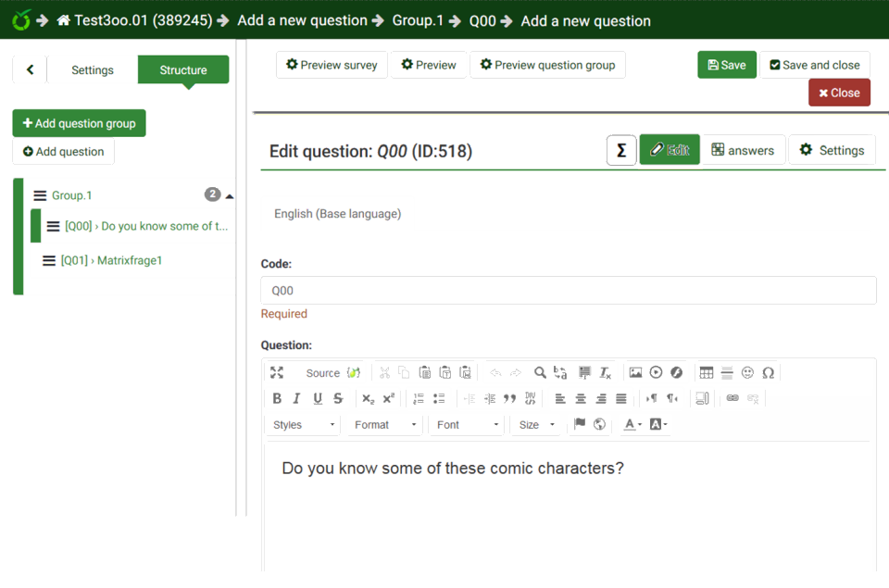The height and width of the screenshot is (588, 889).
Task: Open the answers tab
Action: pyautogui.click(x=744, y=150)
